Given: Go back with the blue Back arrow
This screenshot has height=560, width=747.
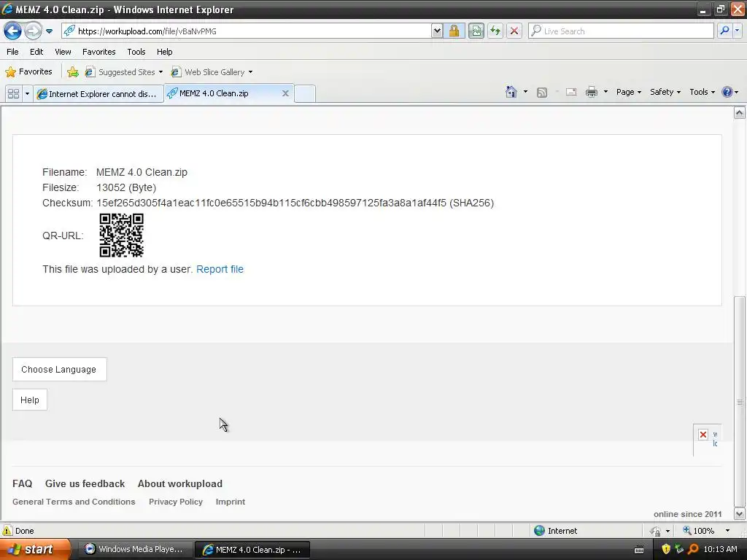Looking at the screenshot, I should [x=12, y=31].
